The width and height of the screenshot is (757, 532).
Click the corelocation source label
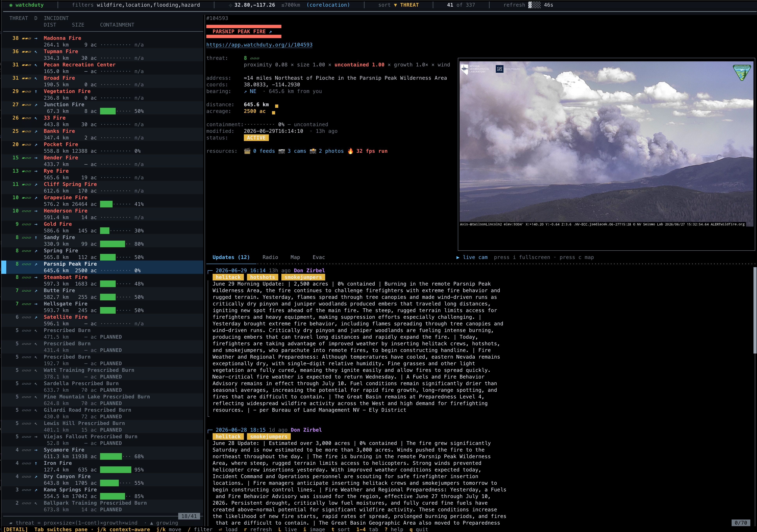328,5
